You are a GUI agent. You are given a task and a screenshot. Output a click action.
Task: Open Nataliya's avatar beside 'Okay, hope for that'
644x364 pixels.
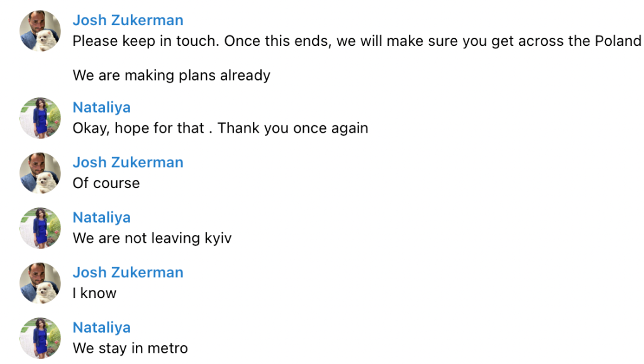(x=40, y=118)
